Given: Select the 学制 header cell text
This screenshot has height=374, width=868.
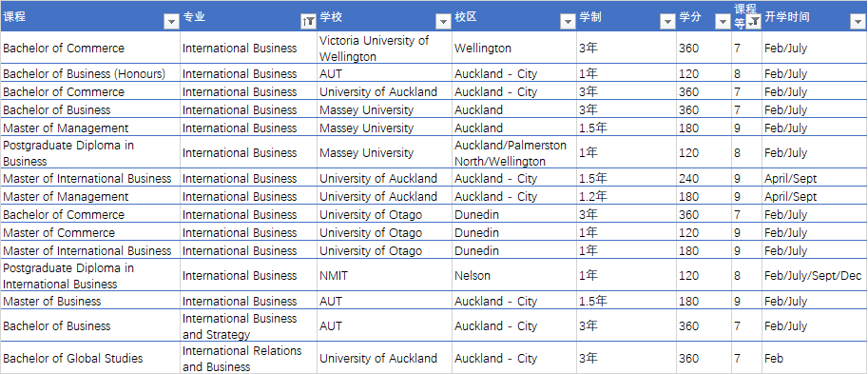Looking at the screenshot, I should coord(590,16).
